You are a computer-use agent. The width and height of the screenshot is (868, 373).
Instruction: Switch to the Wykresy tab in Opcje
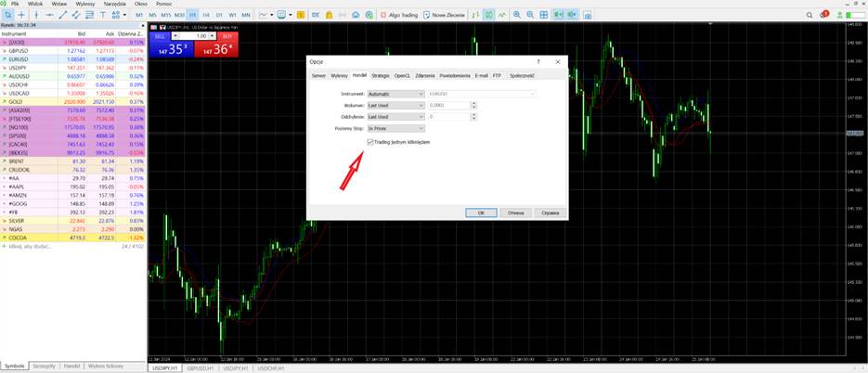coord(340,75)
